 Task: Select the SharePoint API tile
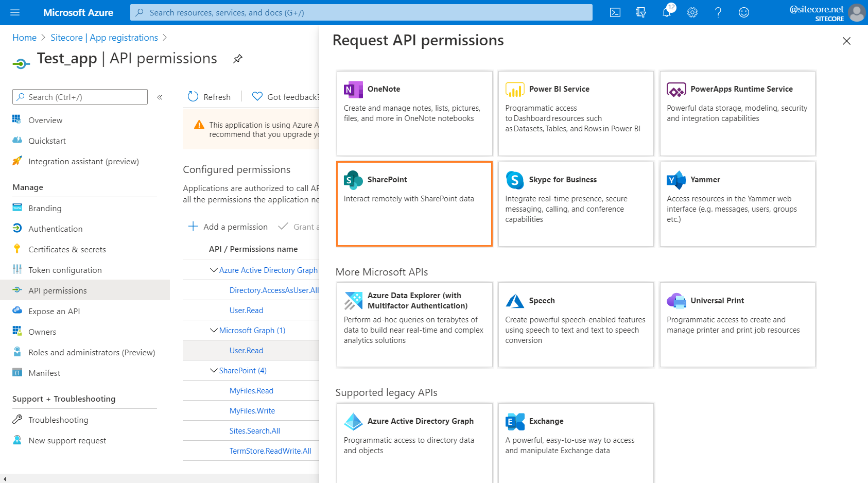point(414,204)
